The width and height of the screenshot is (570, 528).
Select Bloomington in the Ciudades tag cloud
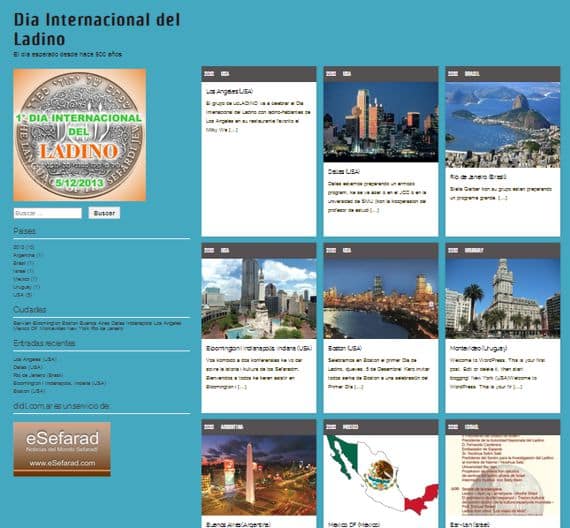click(47, 323)
